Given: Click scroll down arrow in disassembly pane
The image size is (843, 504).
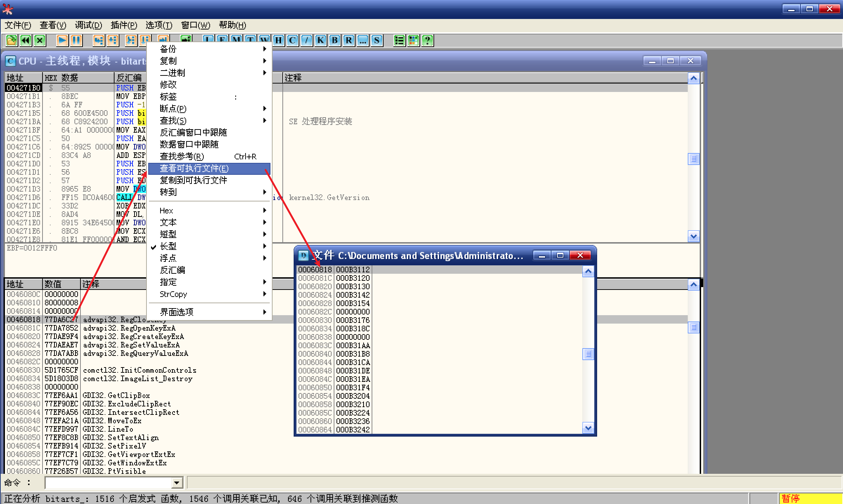Looking at the screenshot, I should pos(693,236).
